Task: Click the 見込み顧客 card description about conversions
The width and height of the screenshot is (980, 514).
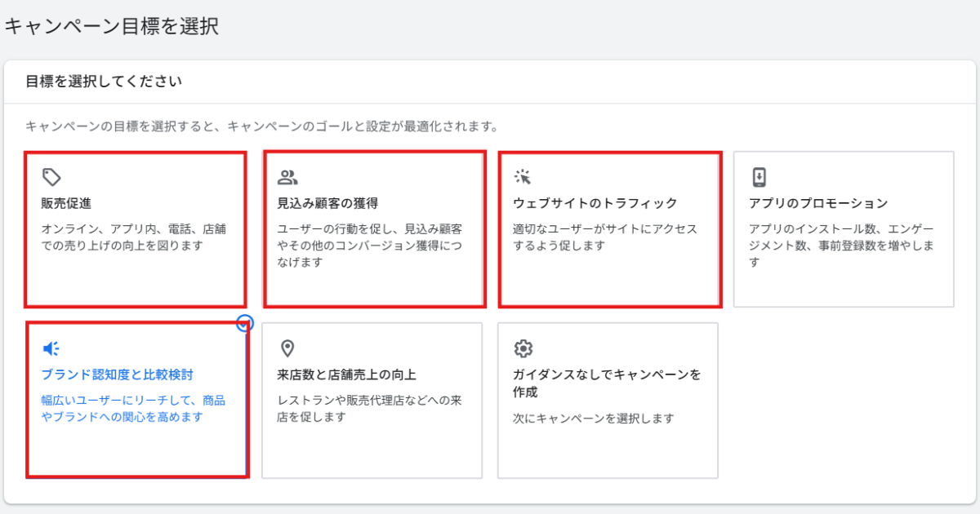Action: tap(370, 246)
